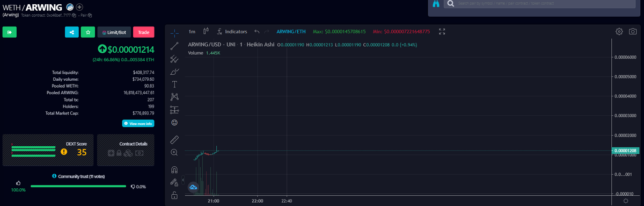Open the candlestick chart style selector
Viewport: 644px width, 206px height.
(x=206, y=32)
